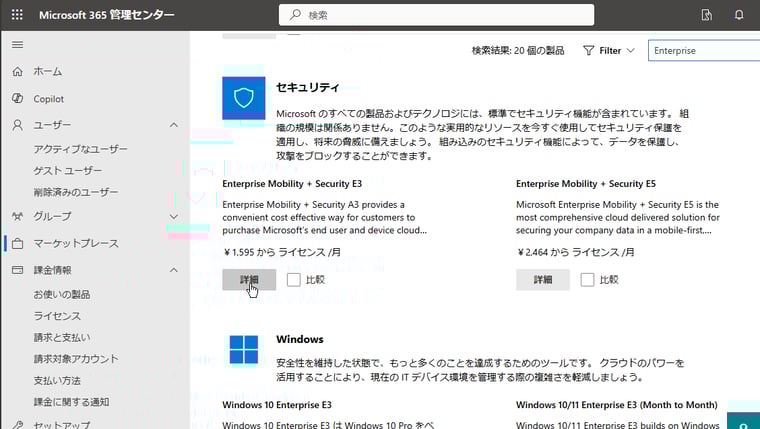The height and width of the screenshot is (429, 760).
Task: Open アクティブなユーザー page
Action: tap(80, 149)
